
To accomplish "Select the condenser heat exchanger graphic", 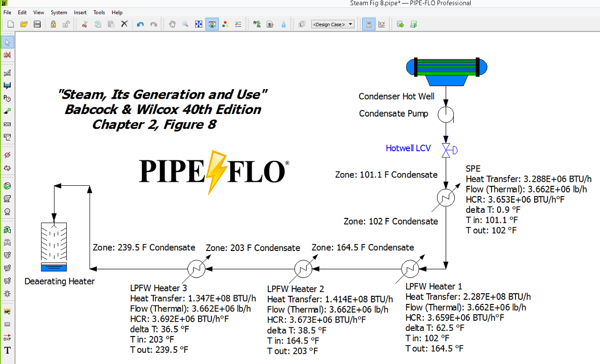I will click(x=447, y=71).
